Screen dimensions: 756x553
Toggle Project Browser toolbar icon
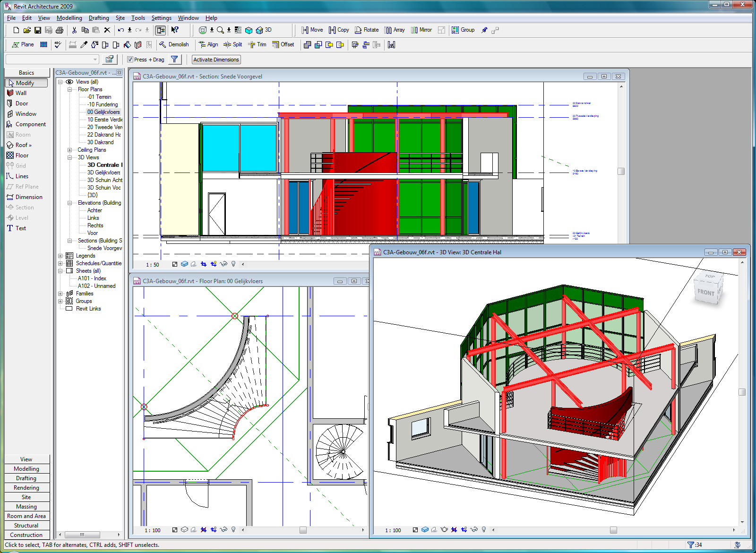click(x=161, y=30)
